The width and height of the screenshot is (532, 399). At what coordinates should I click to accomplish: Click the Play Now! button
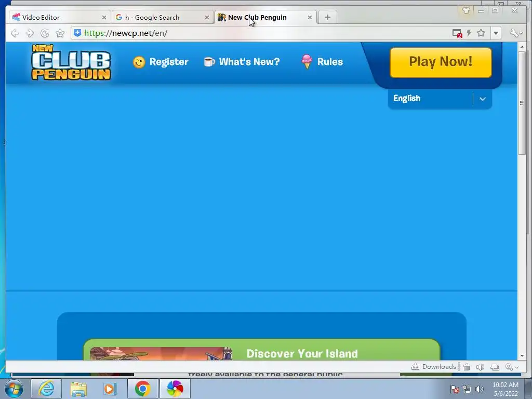441,62
